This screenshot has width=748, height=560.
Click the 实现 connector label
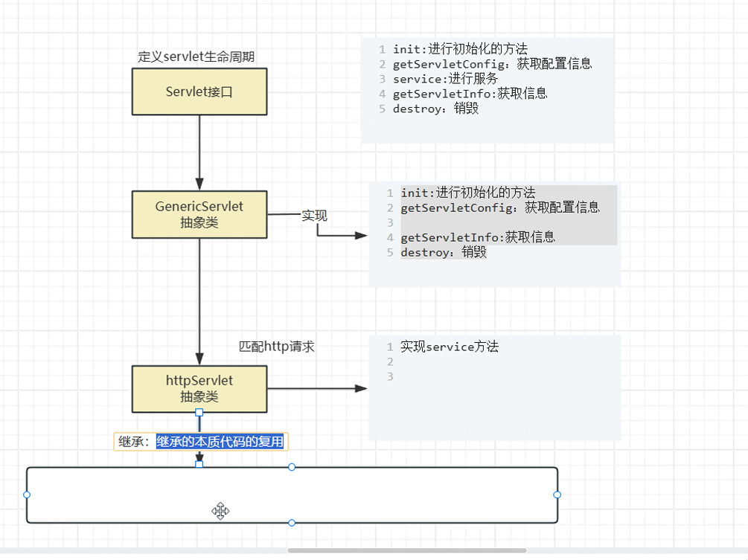[x=314, y=216]
